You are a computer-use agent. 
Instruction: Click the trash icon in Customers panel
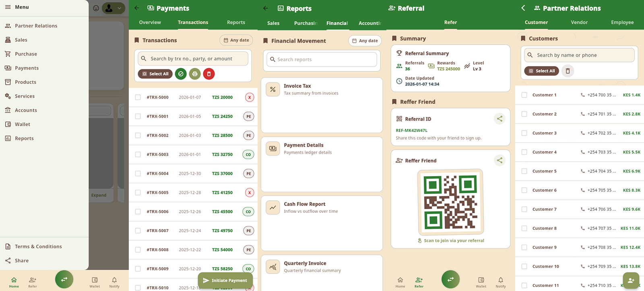pyautogui.click(x=568, y=71)
